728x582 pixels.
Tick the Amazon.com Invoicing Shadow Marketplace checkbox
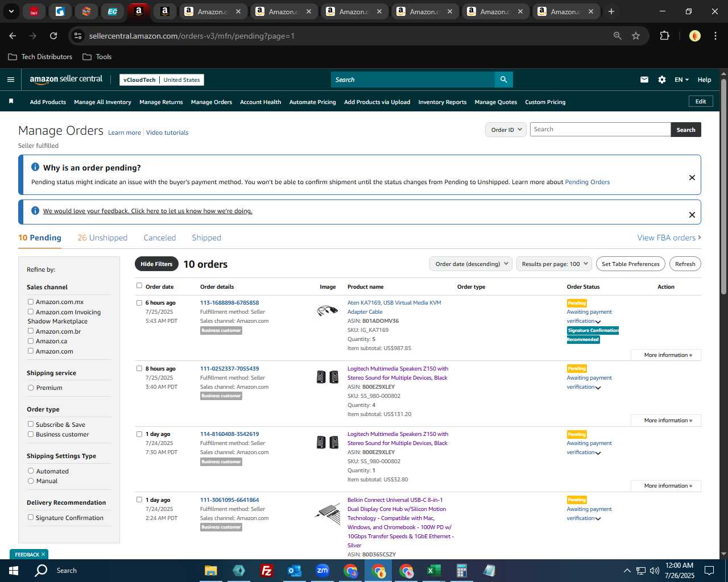(31, 311)
